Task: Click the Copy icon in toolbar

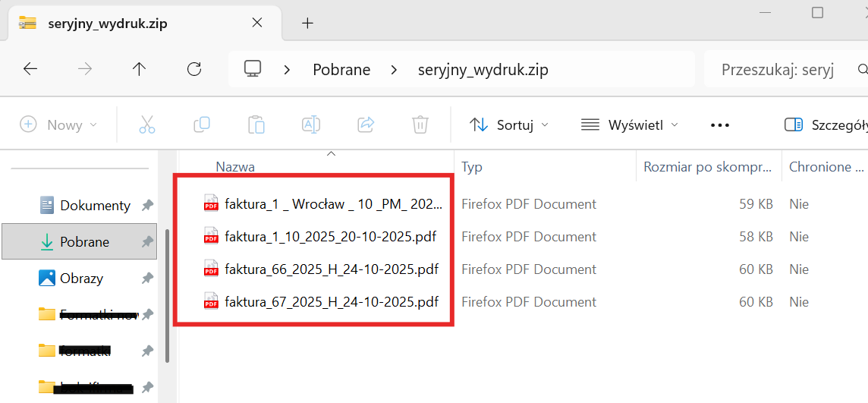Action: pyautogui.click(x=202, y=124)
